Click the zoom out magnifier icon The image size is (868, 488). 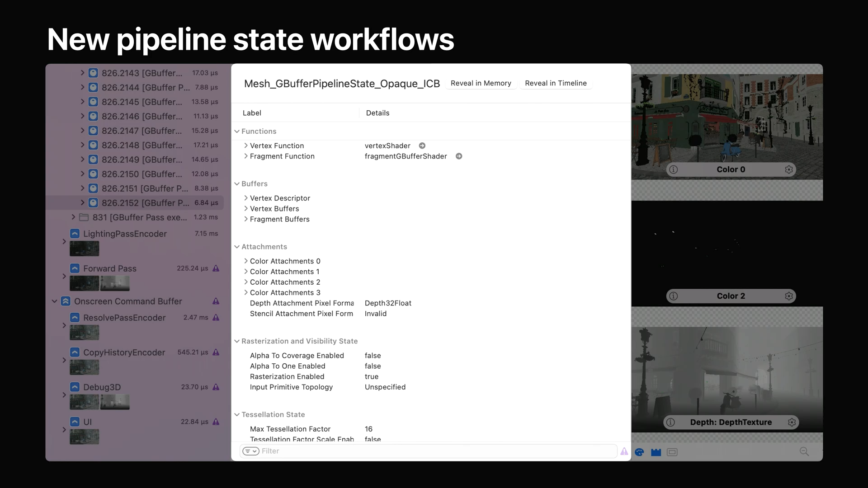click(804, 451)
